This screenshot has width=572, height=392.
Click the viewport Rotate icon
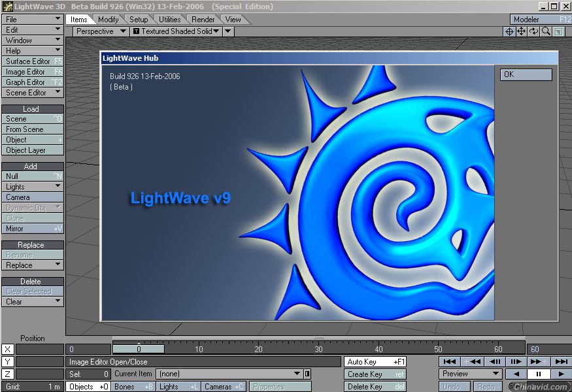coord(533,32)
